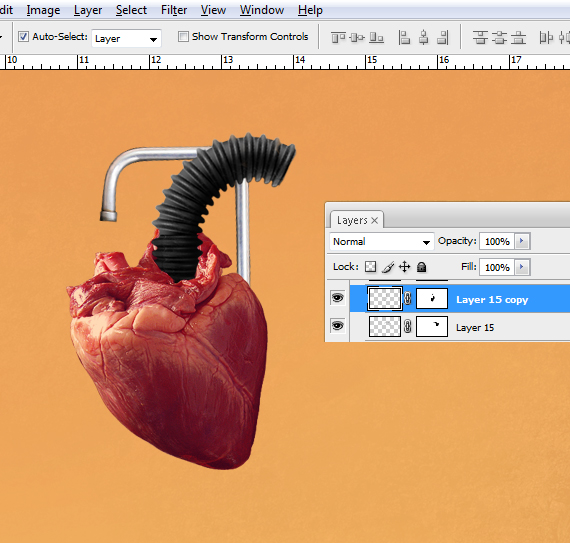Click the align vertical centers icon
This screenshot has width=570, height=543.
pos(357,37)
